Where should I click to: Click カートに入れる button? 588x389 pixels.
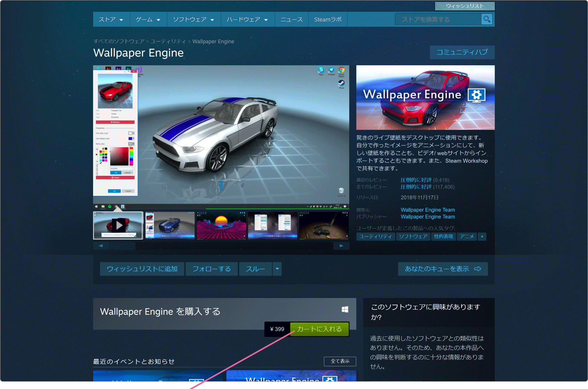tap(319, 329)
